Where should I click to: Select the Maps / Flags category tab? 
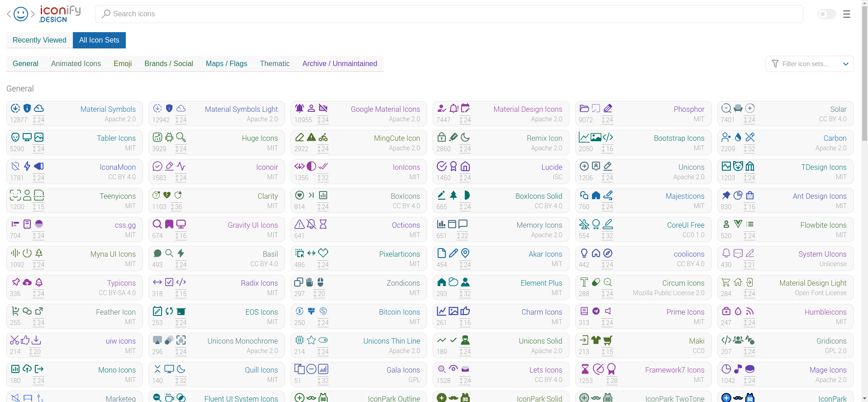pos(226,64)
